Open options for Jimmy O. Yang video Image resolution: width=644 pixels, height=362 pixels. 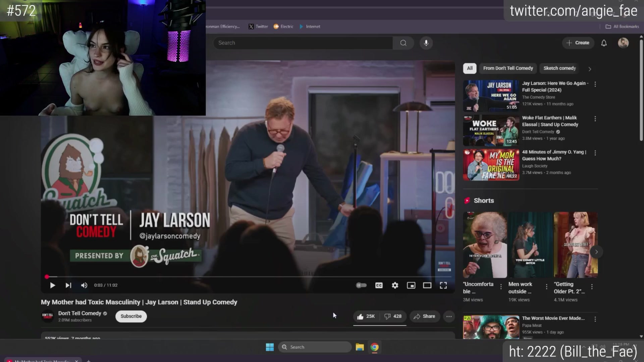click(595, 153)
